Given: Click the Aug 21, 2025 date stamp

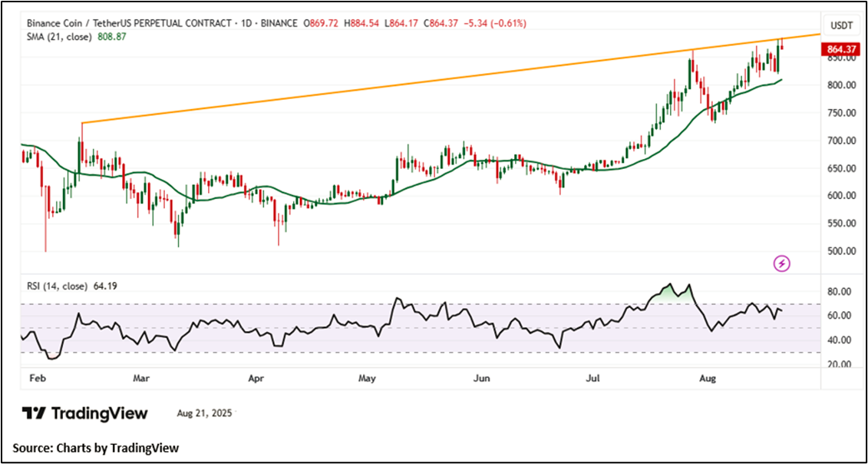Looking at the screenshot, I should point(206,413).
